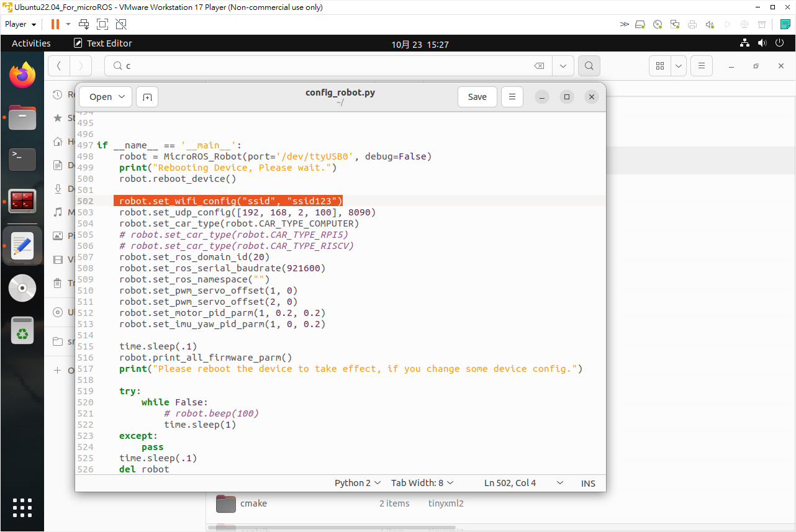Viewport: 796px width, 532px height.
Task: Click the commented CAR_TYPE_RPI5 line
Action: 233,235
